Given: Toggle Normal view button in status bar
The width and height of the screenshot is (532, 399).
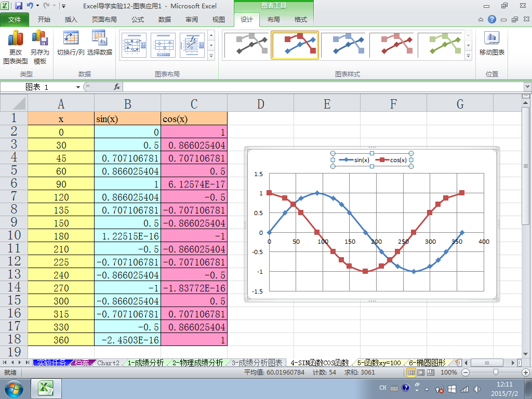Looking at the screenshot, I should click(x=411, y=373).
